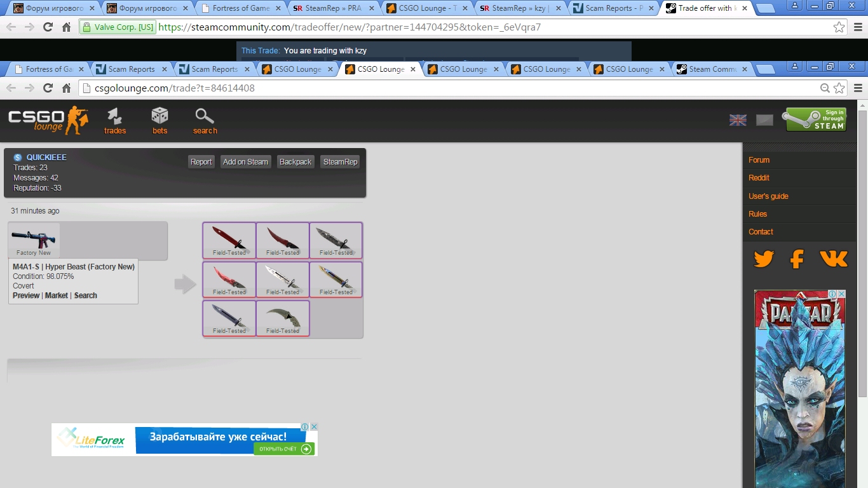The image size is (868, 488).
Task: Sign in through Steam button
Action: [816, 119]
